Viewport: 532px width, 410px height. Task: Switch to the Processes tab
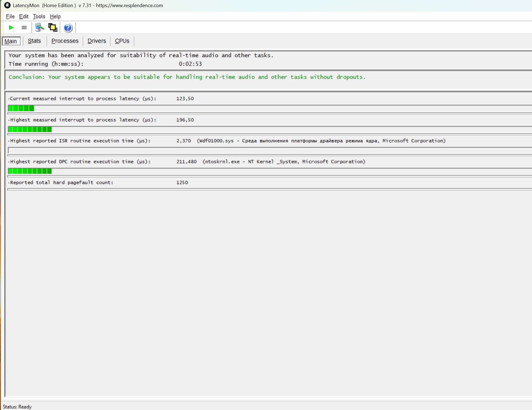coord(65,41)
